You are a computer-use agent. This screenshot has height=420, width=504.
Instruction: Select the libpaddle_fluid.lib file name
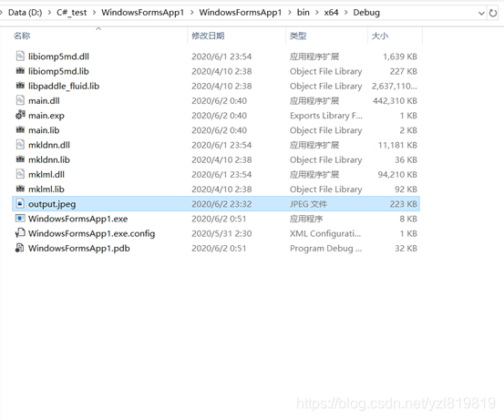click(x=64, y=87)
